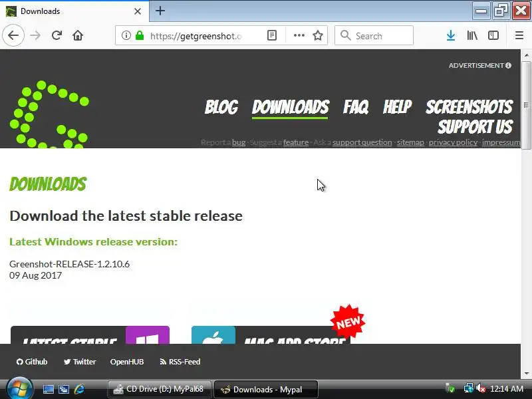The image size is (532, 399).
Task: Open a new tab with plus
Action: point(160,11)
